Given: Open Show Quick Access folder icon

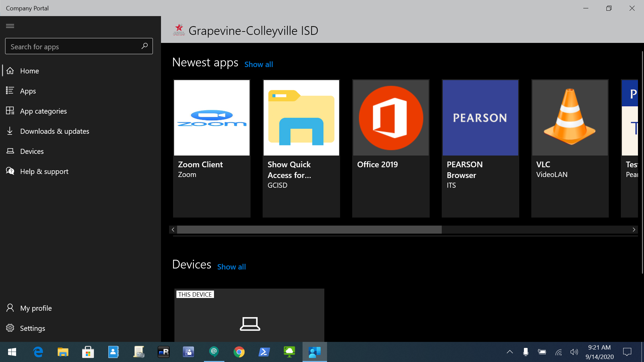Looking at the screenshot, I should pos(301,118).
